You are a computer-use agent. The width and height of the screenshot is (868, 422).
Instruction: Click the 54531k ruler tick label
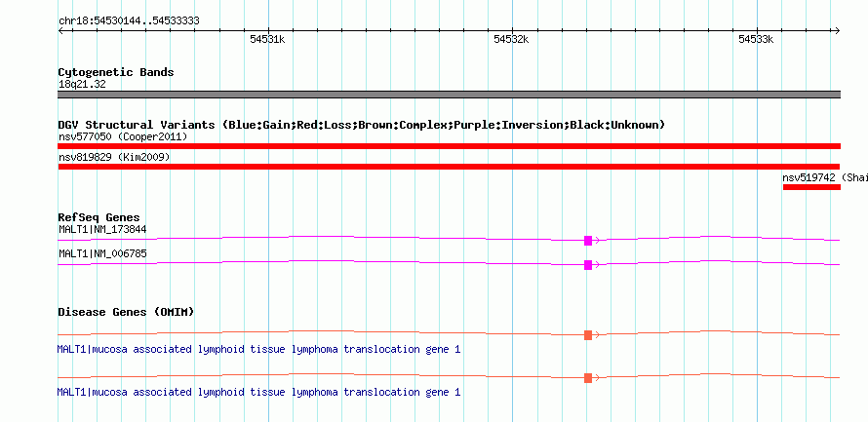coord(267,39)
